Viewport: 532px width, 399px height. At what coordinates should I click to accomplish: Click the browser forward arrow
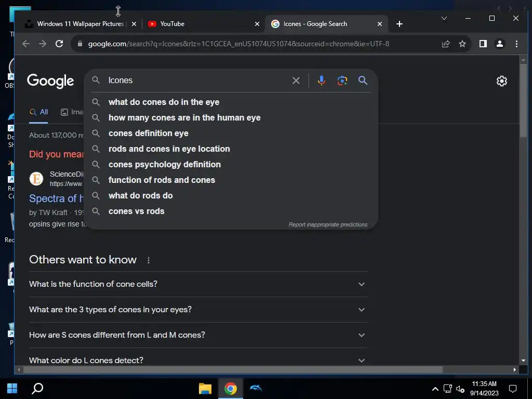pyautogui.click(x=43, y=44)
